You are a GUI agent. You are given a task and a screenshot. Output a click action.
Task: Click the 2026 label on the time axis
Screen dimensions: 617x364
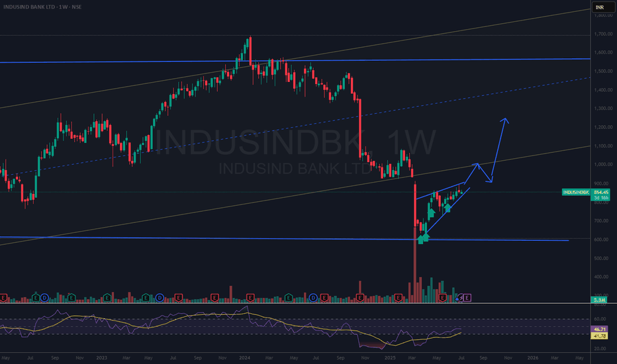pos(533,357)
